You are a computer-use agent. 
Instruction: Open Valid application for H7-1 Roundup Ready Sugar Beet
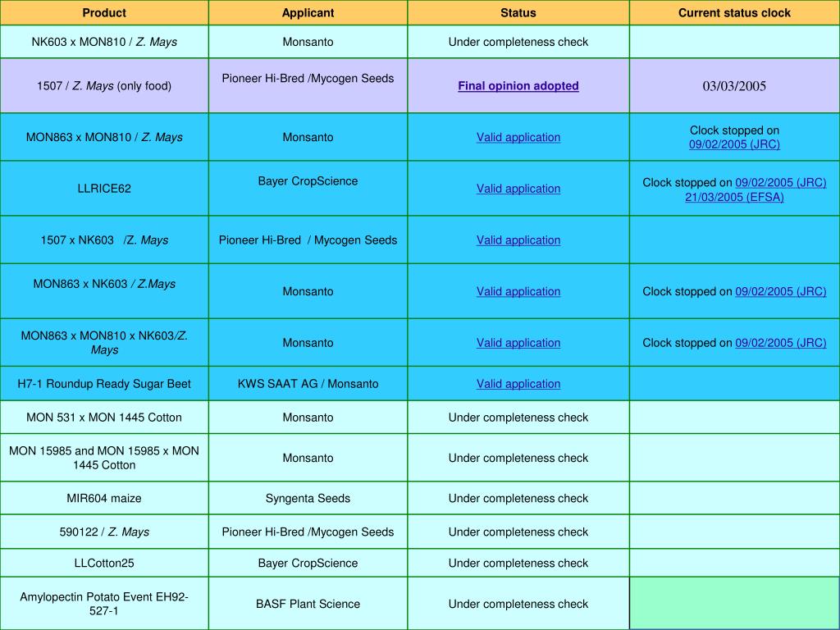pos(518,384)
